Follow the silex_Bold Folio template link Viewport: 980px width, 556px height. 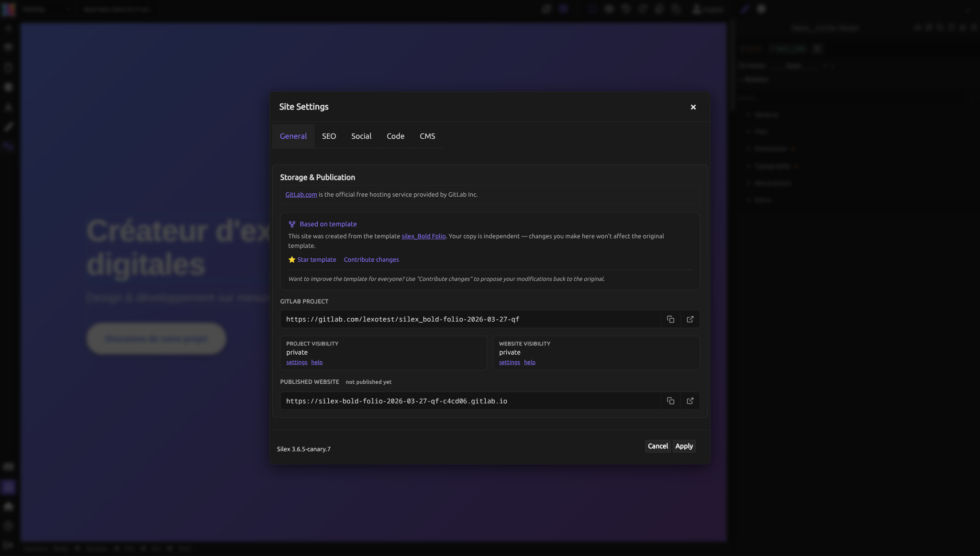coord(423,236)
